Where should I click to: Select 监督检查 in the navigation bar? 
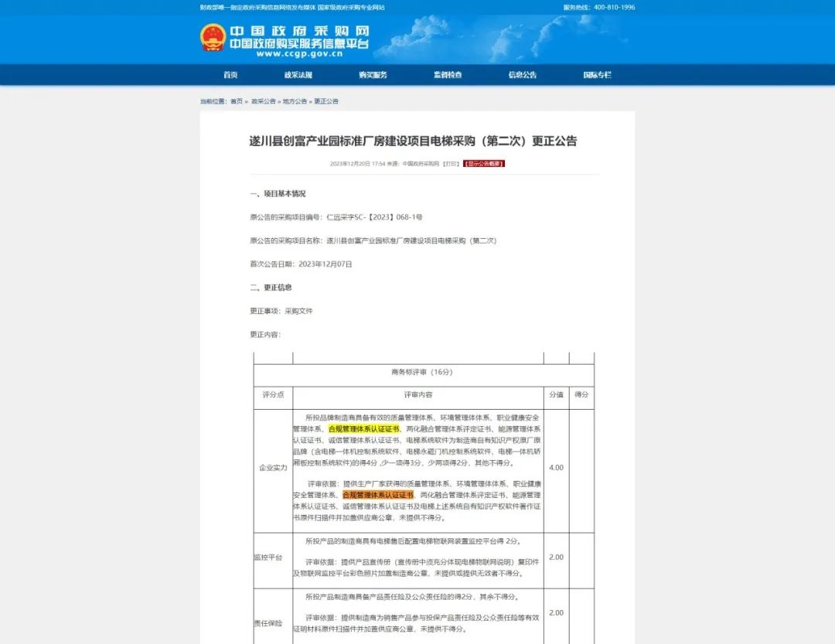[448, 75]
